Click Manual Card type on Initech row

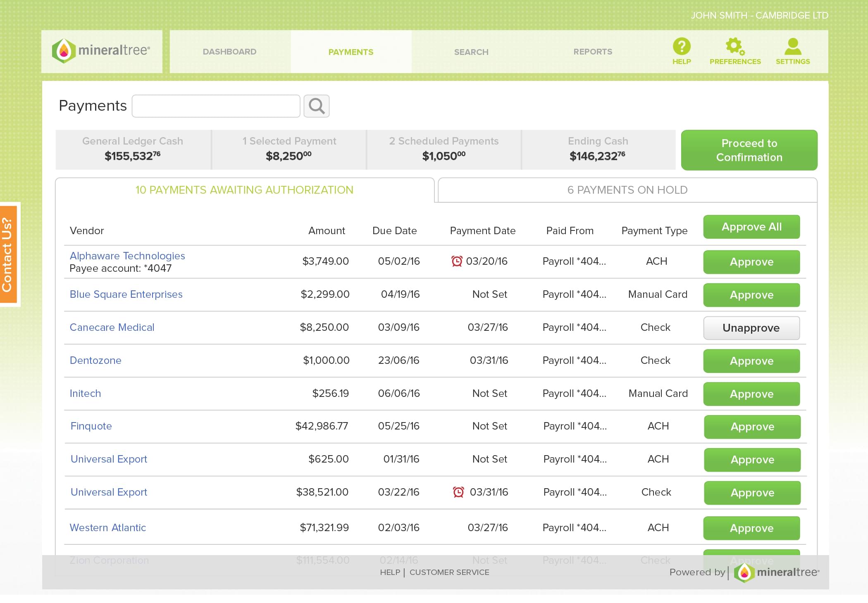click(x=658, y=393)
